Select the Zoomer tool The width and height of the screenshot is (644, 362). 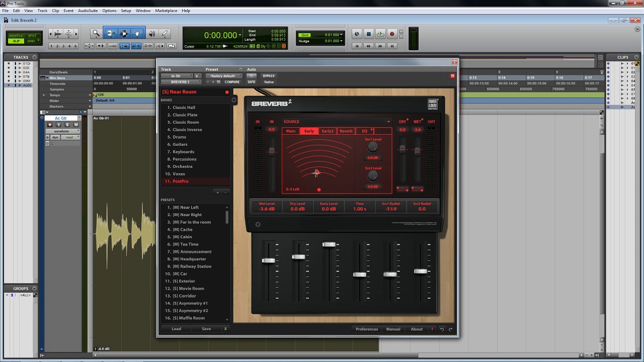tap(96, 34)
